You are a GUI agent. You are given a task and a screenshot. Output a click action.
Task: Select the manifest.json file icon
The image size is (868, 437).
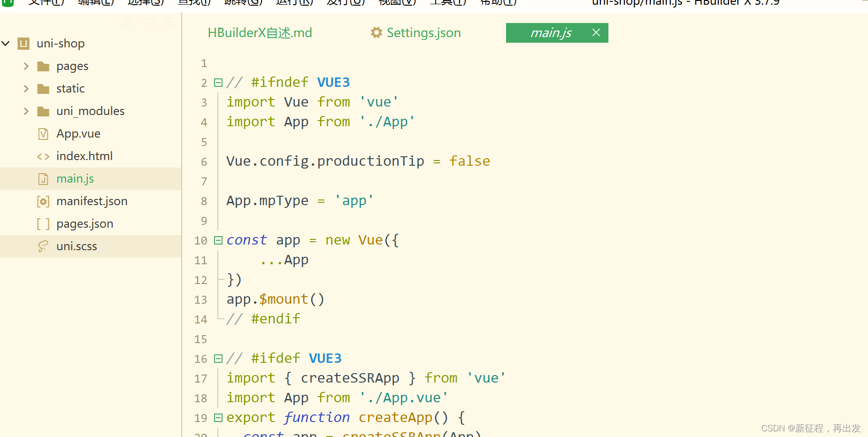point(43,202)
